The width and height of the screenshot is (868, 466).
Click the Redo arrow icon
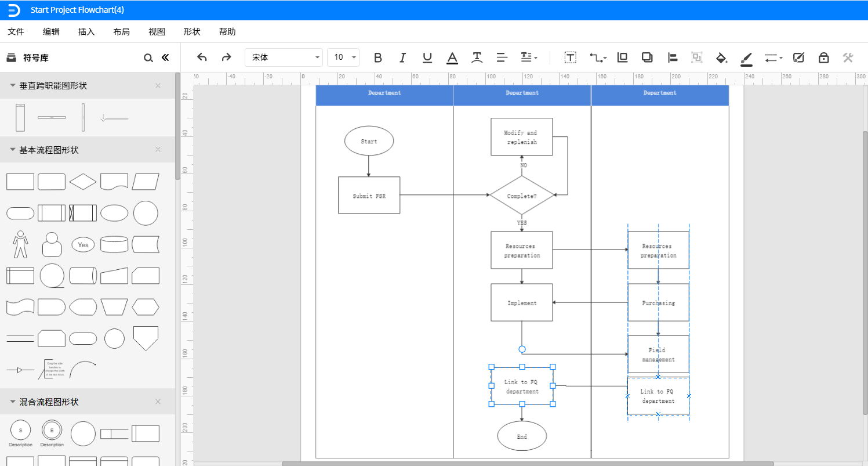[x=227, y=57]
